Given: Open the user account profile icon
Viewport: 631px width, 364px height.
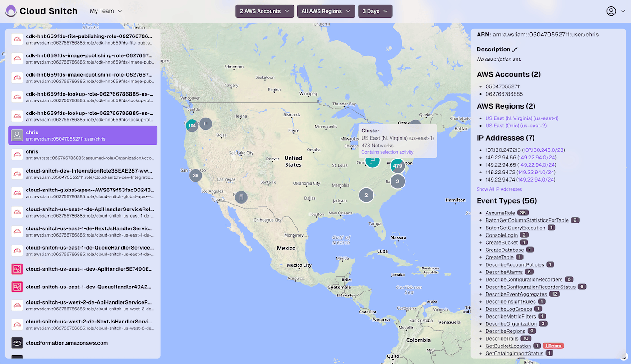Looking at the screenshot, I should point(611,11).
